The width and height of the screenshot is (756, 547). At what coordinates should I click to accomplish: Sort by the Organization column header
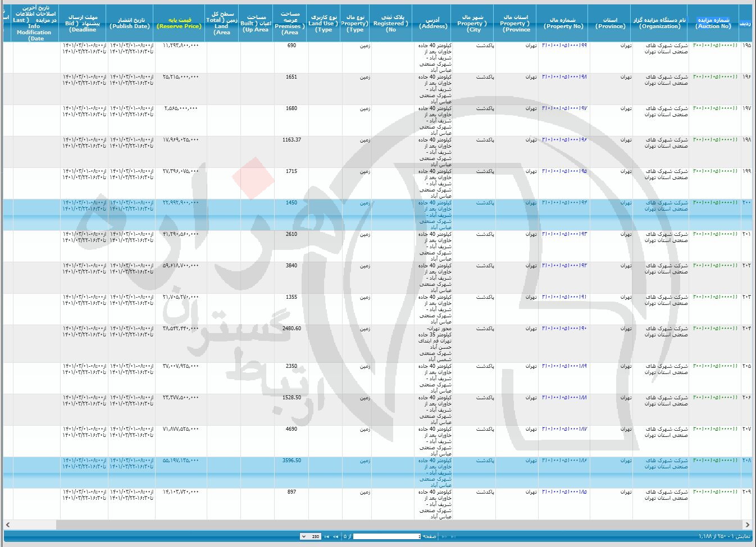pos(660,23)
